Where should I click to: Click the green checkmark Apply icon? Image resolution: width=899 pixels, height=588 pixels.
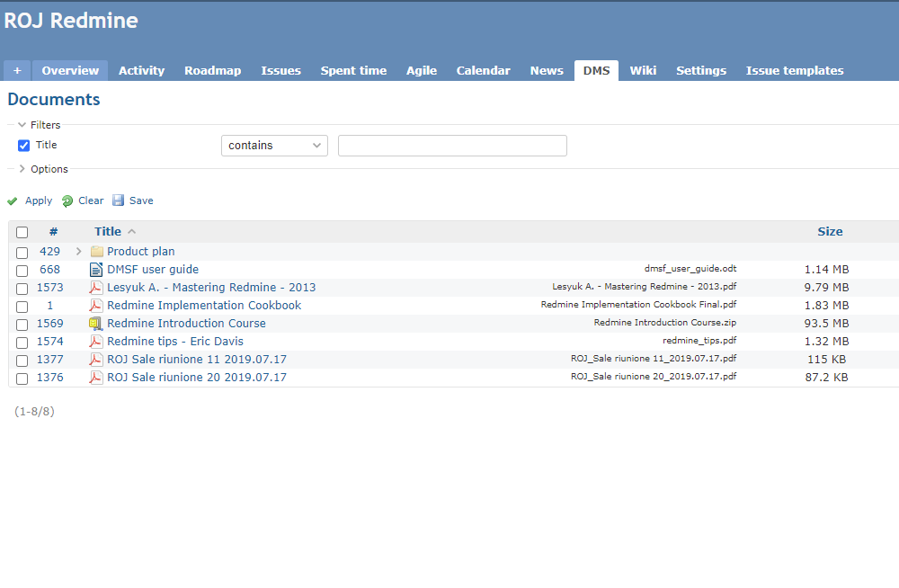tap(12, 200)
